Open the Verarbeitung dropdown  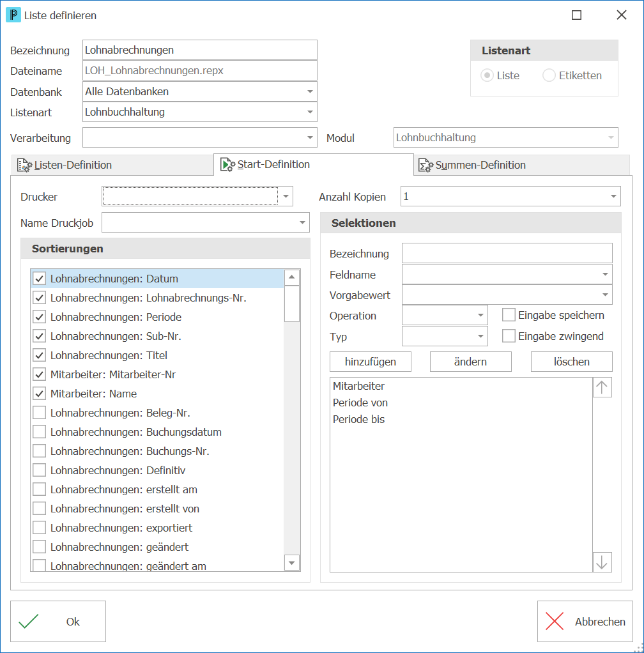pyautogui.click(x=310, y=138)
